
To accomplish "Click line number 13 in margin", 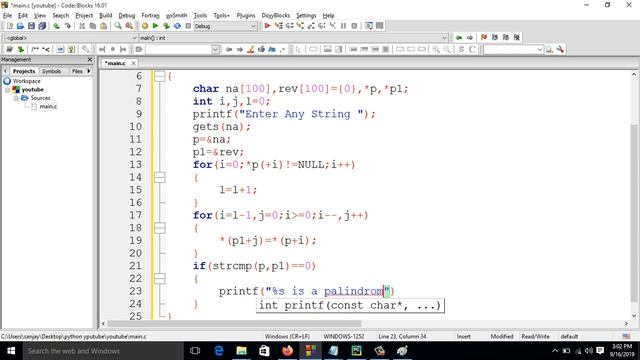I will tap(136, 165).
